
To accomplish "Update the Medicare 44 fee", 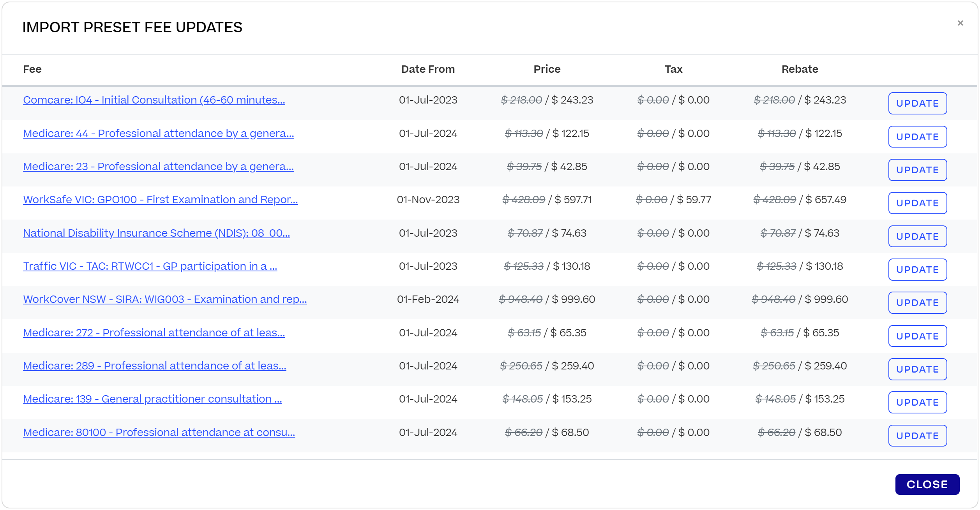I will (917, 137).
